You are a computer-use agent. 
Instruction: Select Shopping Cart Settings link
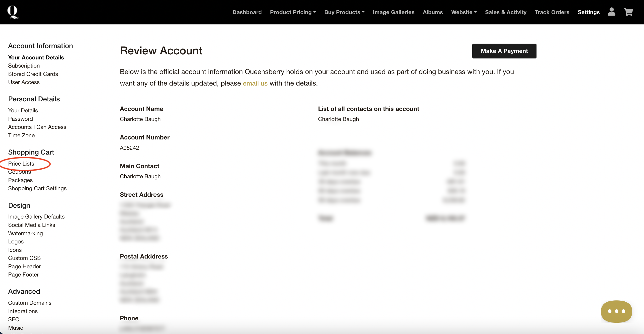tap(37, 188)
